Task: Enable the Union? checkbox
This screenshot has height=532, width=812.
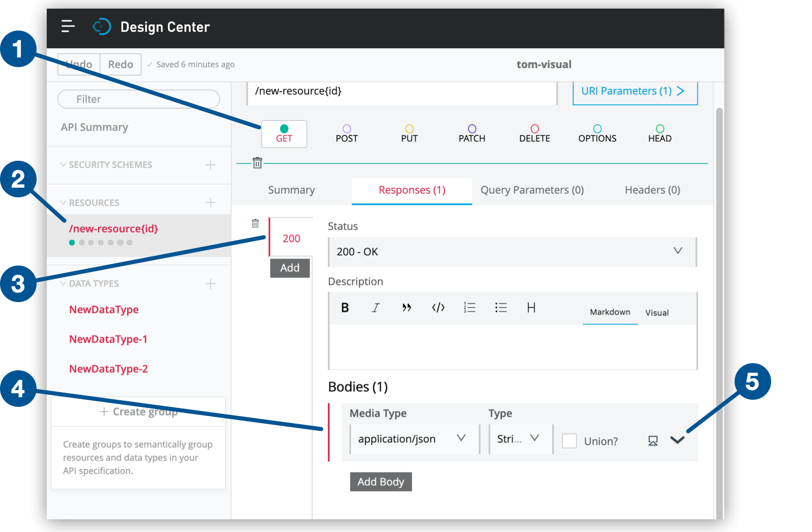Action: pos(569,441)
